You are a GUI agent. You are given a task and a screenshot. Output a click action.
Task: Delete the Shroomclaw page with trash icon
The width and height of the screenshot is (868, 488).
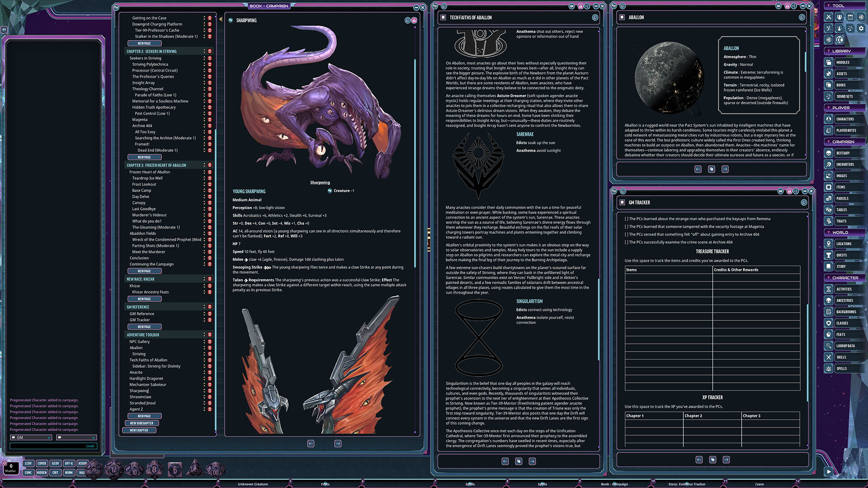point(210,397)
